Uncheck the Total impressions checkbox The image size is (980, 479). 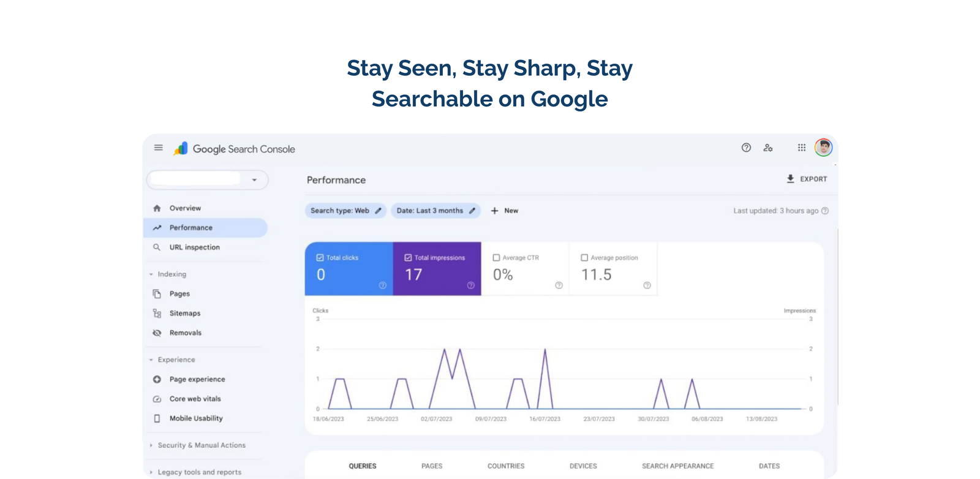point(408,258)
